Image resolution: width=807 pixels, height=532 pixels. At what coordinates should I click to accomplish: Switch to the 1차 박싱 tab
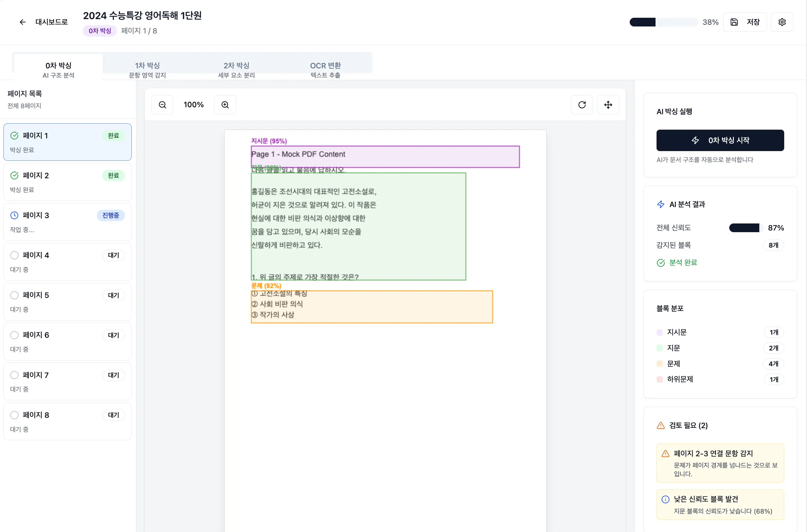(x=147, y=70)
